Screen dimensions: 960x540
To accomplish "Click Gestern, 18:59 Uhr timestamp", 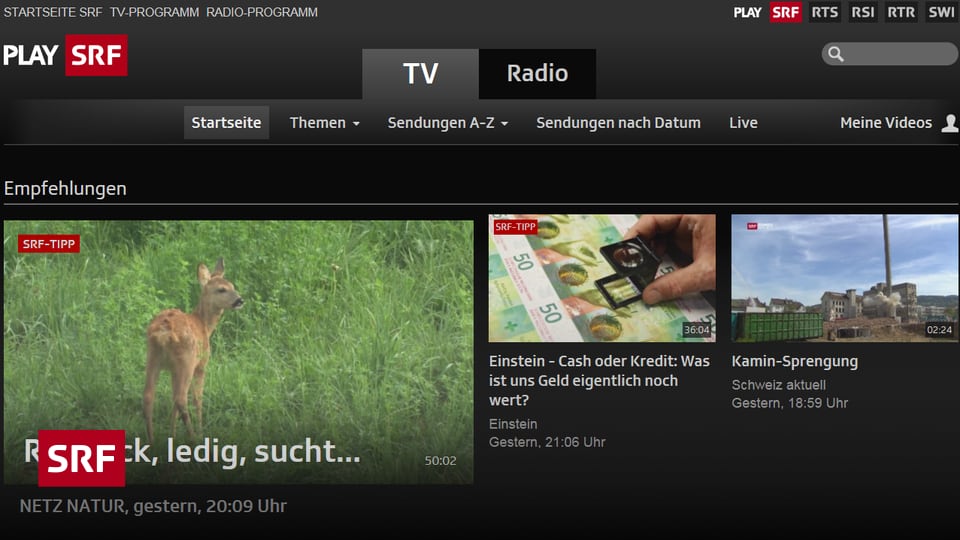I will click(790, 403).
